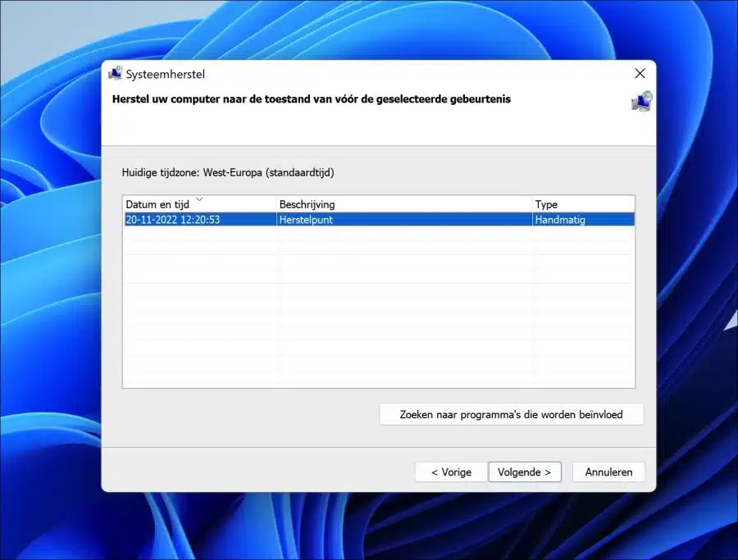Click the Systeemherstel window title text
Viewport: 738px width, 560px height.
pos(165,75)
